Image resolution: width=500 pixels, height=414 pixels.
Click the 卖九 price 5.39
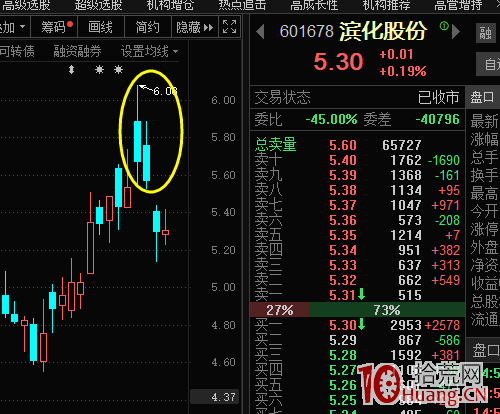click(343, 175)
